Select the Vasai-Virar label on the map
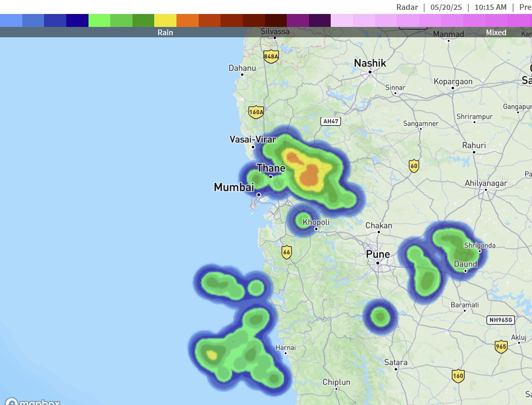Screen dimensions: 532x405 coord(253,139)
